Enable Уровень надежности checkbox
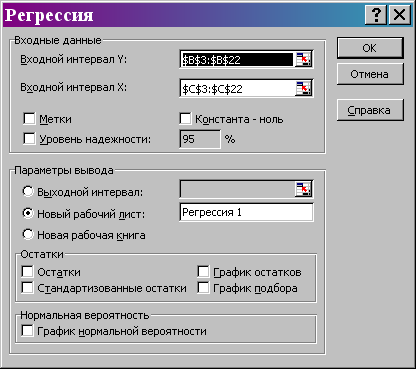Screen dimensions: 416x369 pos(29,139)
